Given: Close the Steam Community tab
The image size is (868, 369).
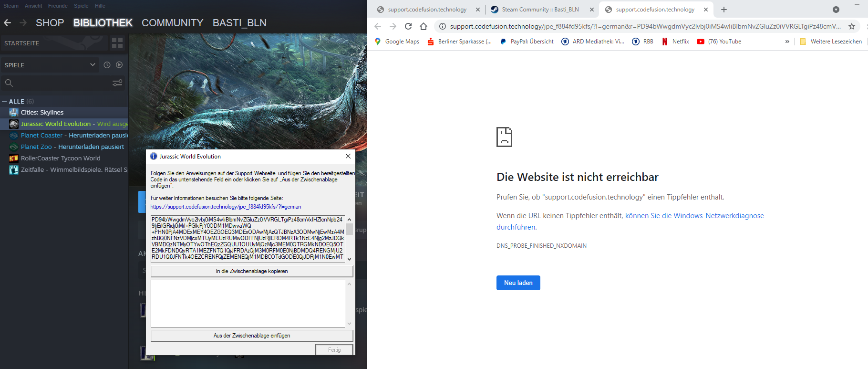Looking at the screenshot, I should pyautogui.click(x=592, y=10).
